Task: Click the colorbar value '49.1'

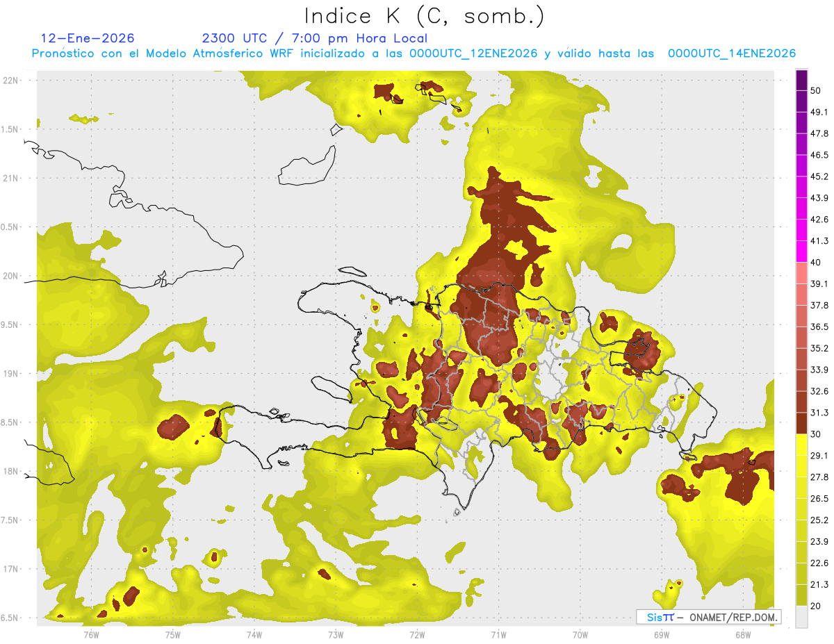Action: pos(819,112)
